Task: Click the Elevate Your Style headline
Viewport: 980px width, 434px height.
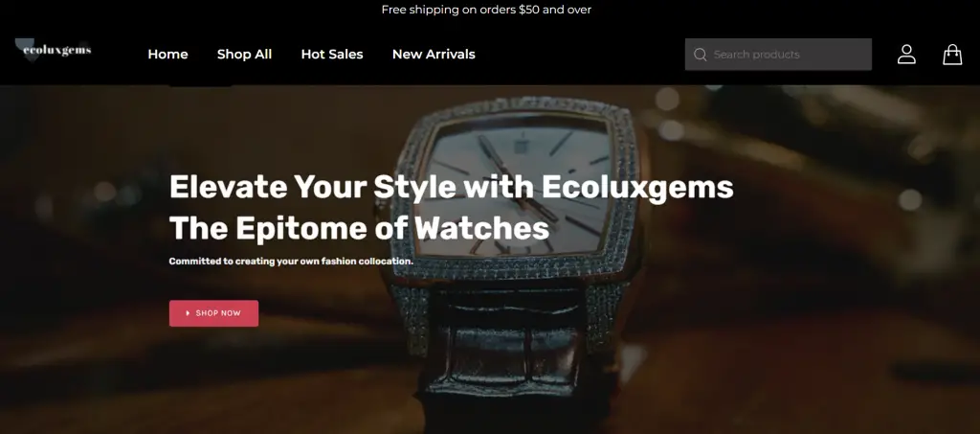Action: pyautogui.click(x=452, y=187)
